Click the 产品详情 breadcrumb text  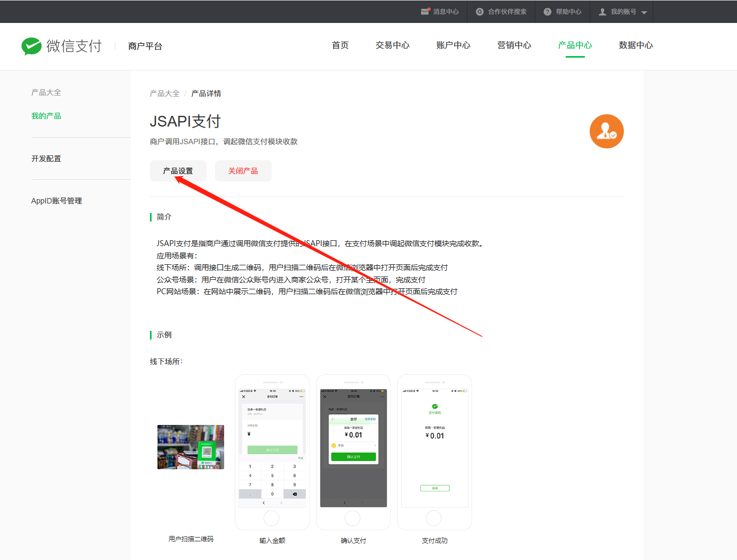pos(206,93)
